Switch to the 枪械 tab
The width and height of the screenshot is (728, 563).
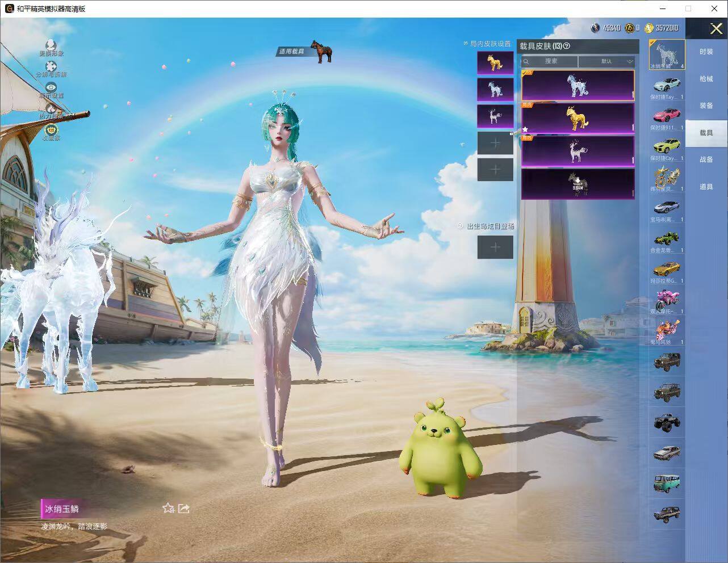[706, 79]
